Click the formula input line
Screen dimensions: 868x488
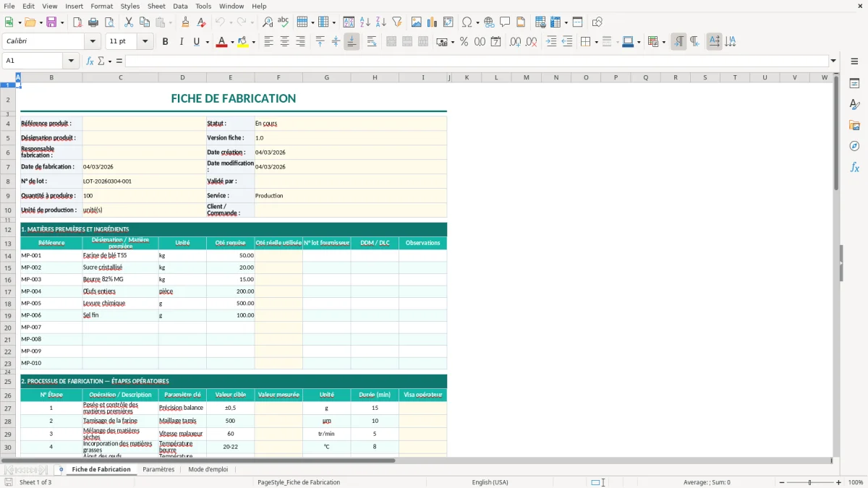[x=476, y=61]
